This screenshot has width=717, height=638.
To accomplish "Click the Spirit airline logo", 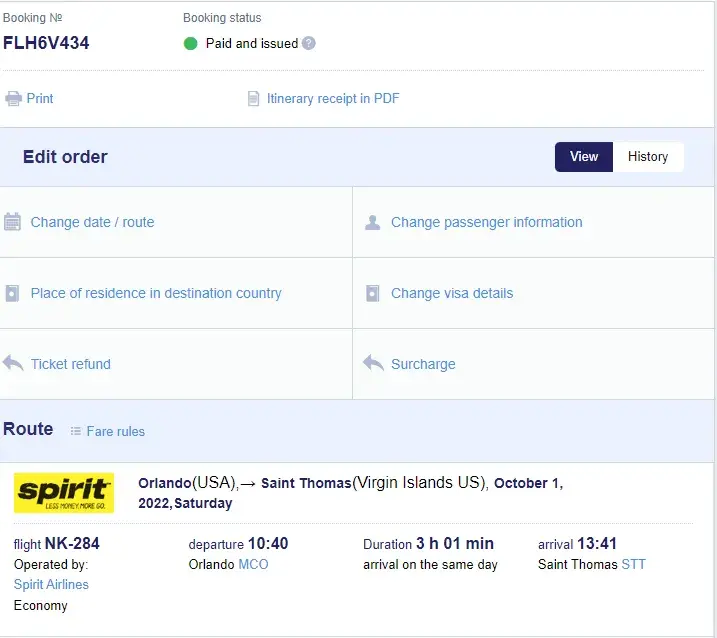I will (x=64, y=493).
